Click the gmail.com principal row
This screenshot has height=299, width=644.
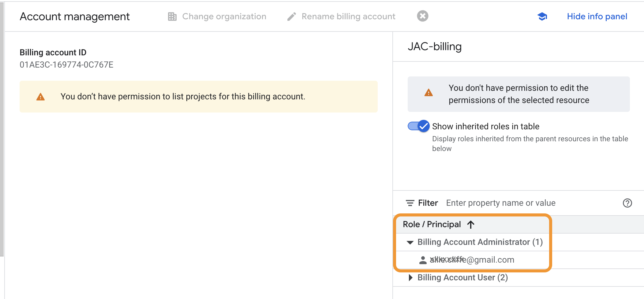[519, 260]
